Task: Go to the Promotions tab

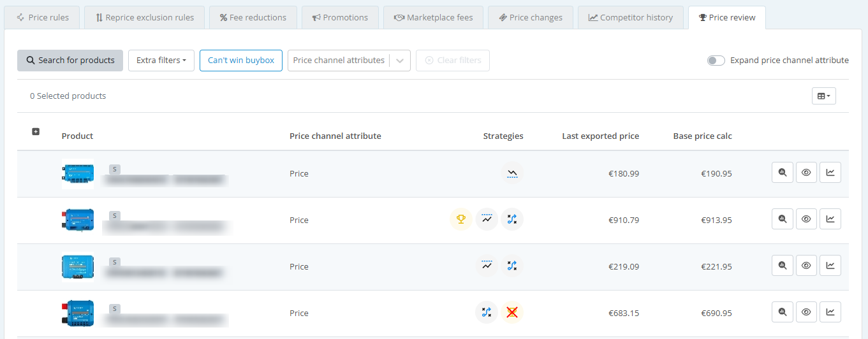Action: point(340,18)
